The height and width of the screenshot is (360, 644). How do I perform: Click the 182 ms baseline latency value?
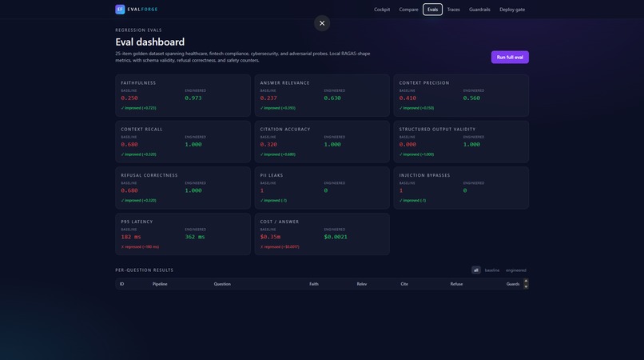131,237
